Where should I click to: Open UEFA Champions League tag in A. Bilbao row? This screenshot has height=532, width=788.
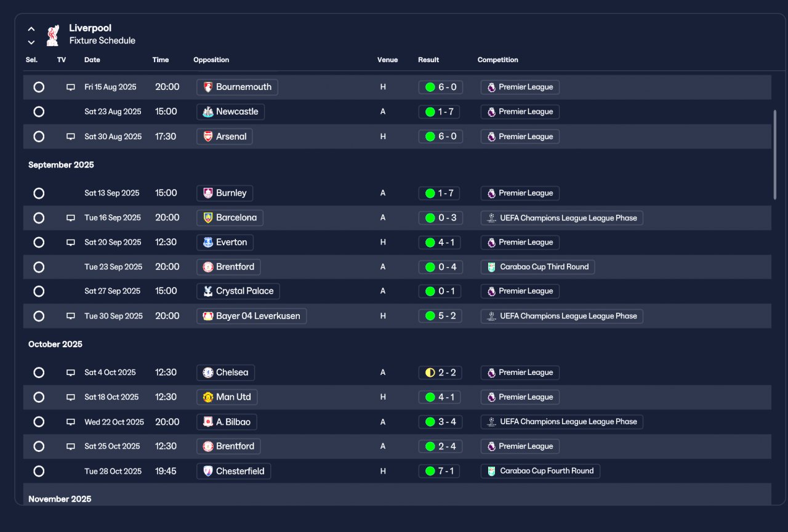(x=562, y=422)
